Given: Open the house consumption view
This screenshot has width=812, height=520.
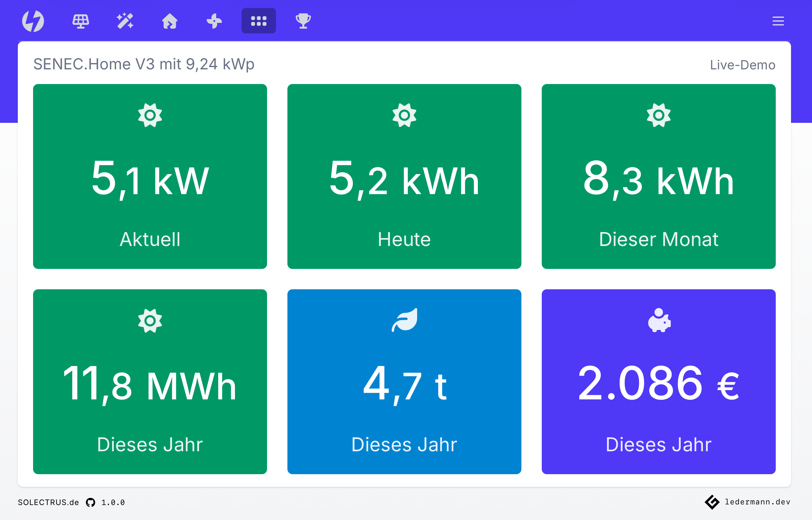Looking at the screenshot, I should (x=170, y=21).
